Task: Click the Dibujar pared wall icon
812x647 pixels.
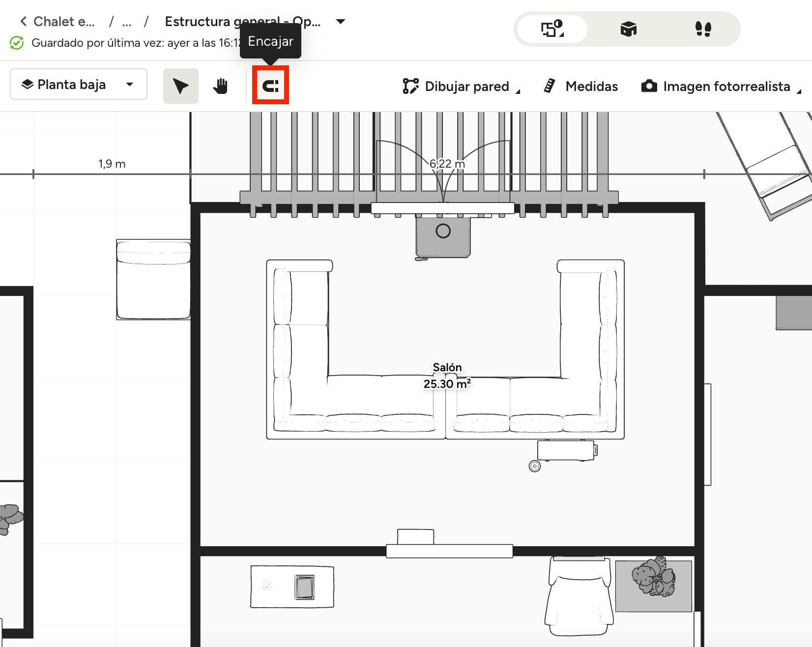Action: (410, 86)
